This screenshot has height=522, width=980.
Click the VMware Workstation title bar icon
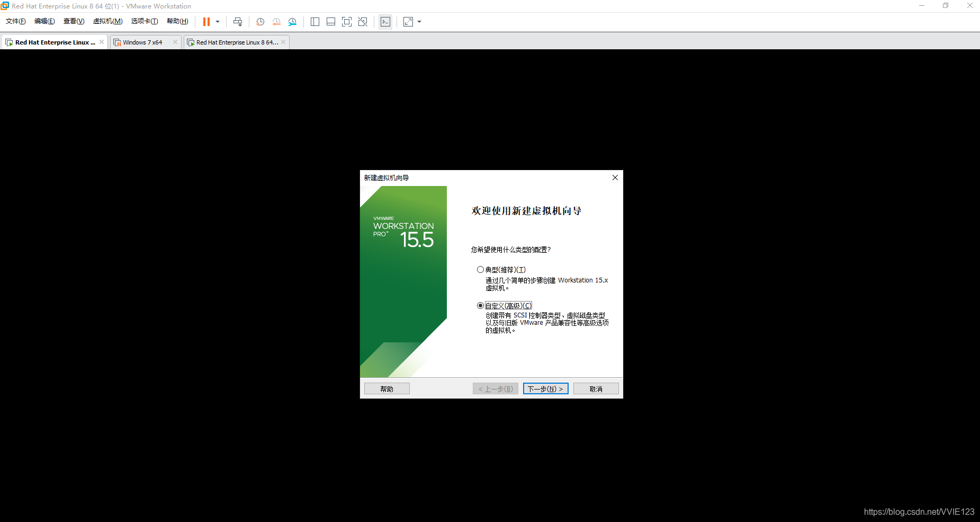(5, 6)
